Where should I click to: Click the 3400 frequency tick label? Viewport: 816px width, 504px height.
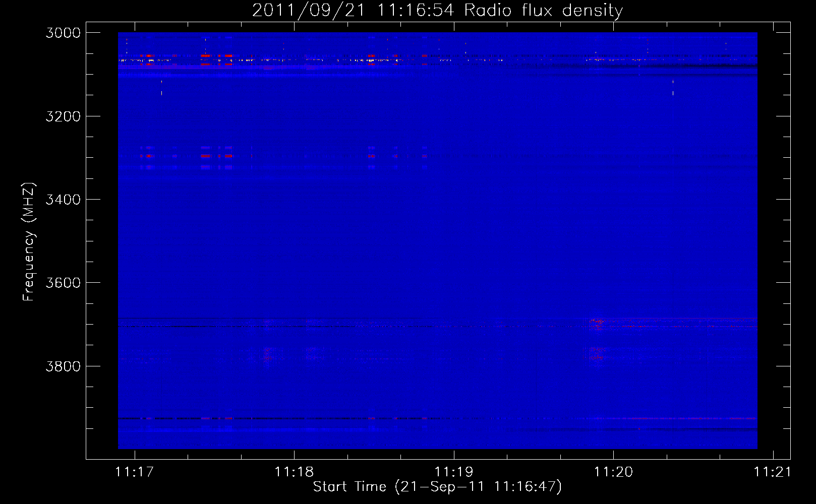click(x=63, y=200)
